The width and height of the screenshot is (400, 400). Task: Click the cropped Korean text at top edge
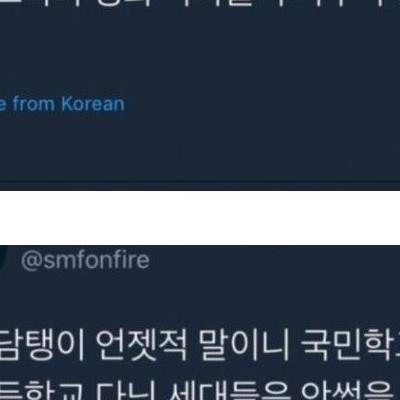pyautogui.click(x=200, y=5)
